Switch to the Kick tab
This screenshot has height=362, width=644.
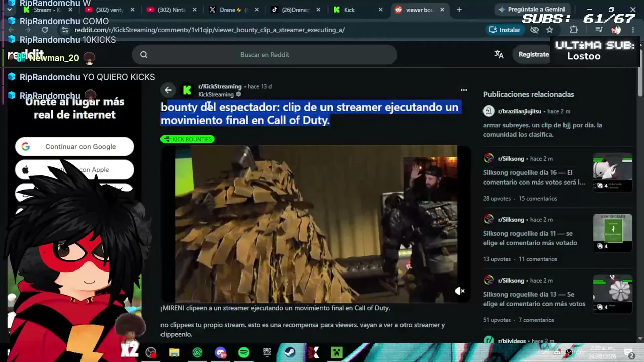pos(356,10)
